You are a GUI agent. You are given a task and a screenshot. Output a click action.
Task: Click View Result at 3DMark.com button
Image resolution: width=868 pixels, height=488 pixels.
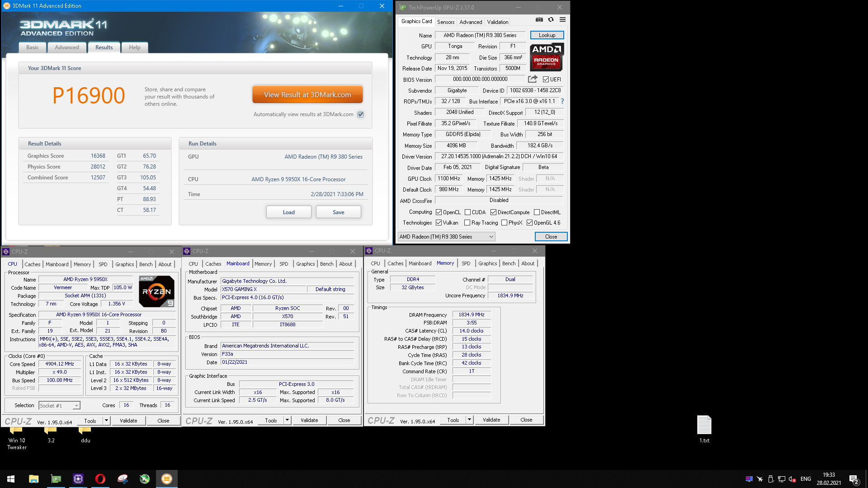coord(307,94)
